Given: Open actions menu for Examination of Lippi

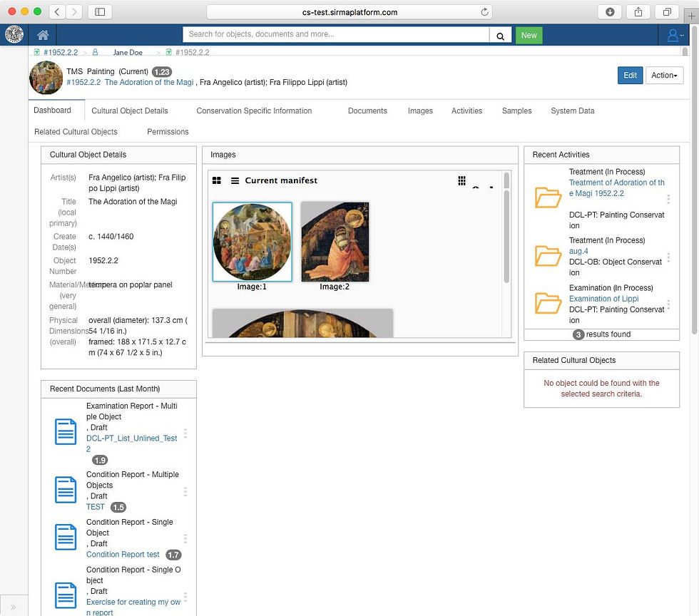Looking at the screenshot, I should pyautogui.click(x=668, y=305).
